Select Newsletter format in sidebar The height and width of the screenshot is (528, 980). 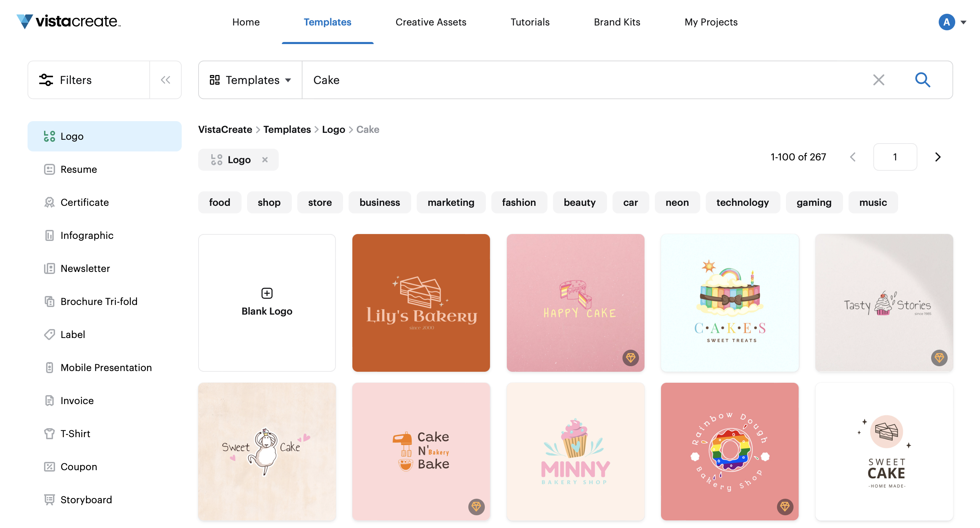click(x=104, y=268)
